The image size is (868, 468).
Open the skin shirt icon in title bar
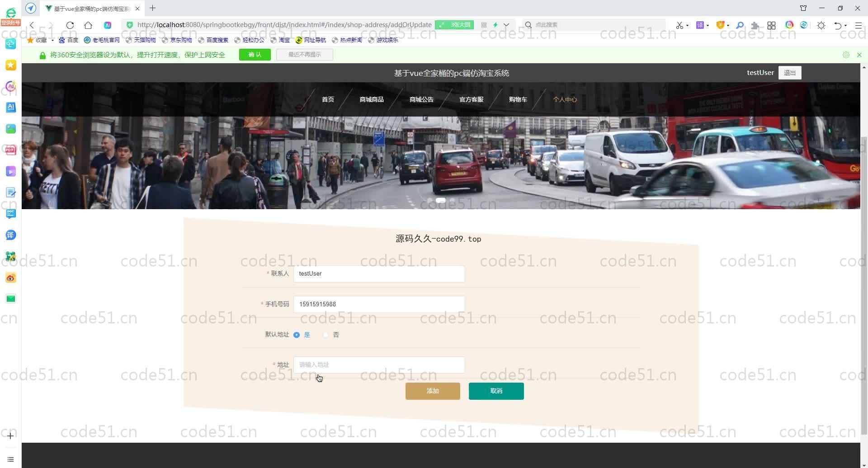tap(803, 8)
